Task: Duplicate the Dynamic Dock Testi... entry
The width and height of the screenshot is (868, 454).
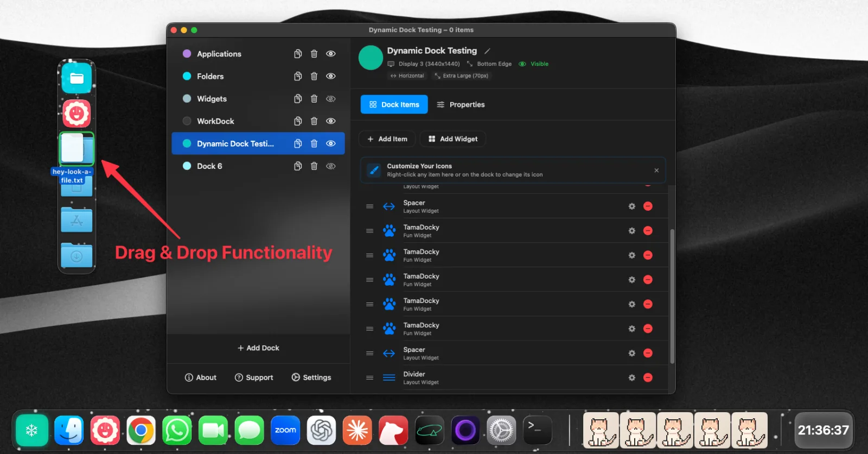Action: point(298,143)
